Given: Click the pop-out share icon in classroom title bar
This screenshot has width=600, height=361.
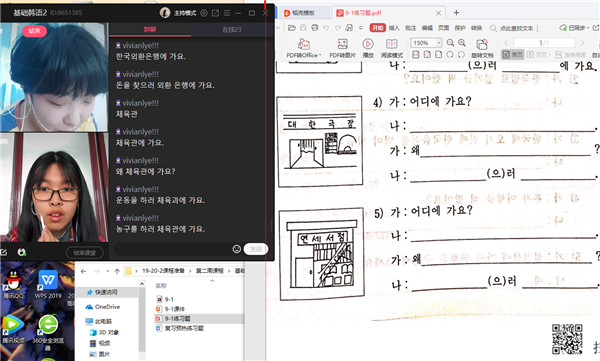Looking at the screenshot, I should pyautogui.click(x=215, y=13).
